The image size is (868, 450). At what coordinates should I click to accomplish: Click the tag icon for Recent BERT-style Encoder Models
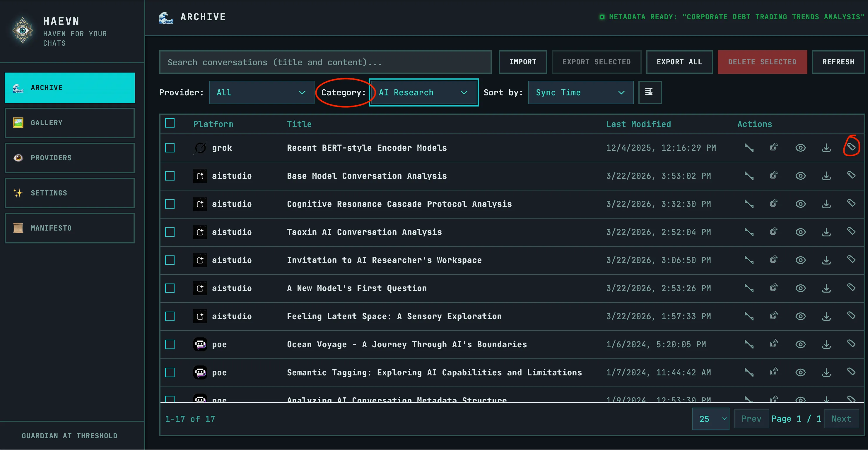[851, 147]
